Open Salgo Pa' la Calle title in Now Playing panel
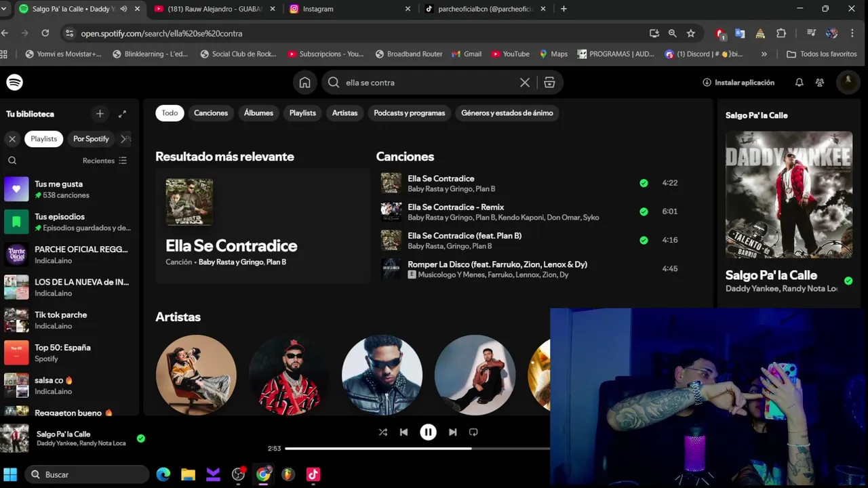 click(x=771, y=275)
